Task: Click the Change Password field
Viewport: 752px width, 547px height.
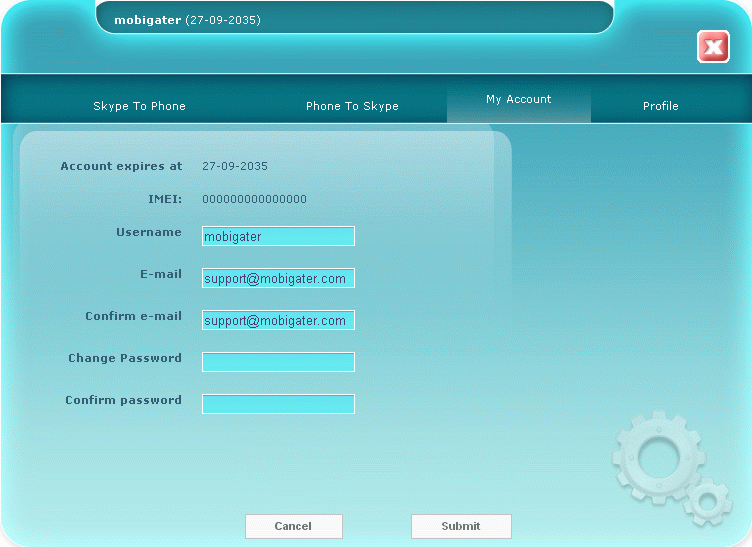Action: pyautogui.click(x=278, y=362)
